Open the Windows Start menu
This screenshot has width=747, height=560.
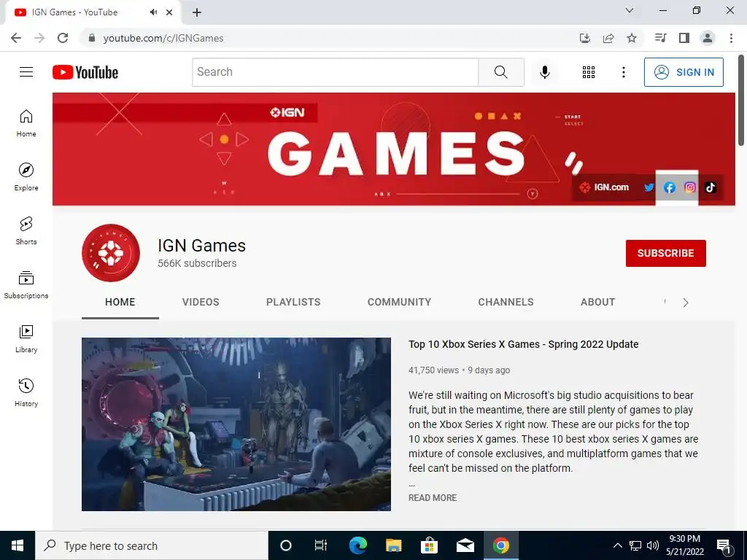click(x=18, y=545)
